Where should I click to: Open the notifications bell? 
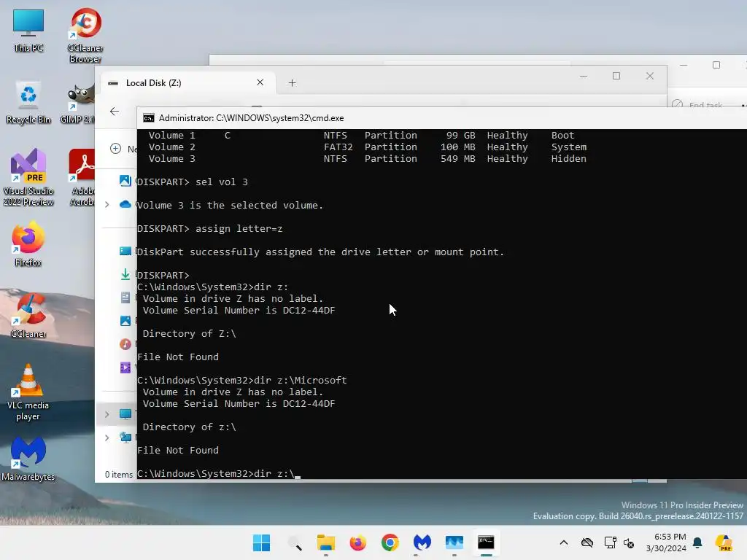(698, 542)
